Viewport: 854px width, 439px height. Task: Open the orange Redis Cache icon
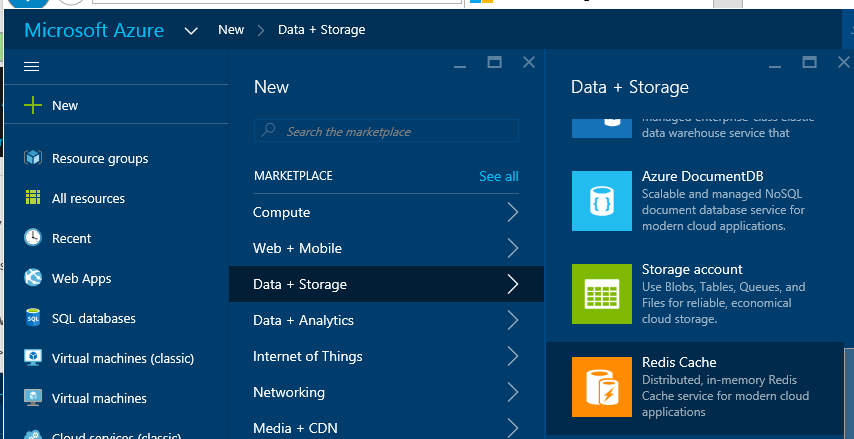[x=601, y=387]
